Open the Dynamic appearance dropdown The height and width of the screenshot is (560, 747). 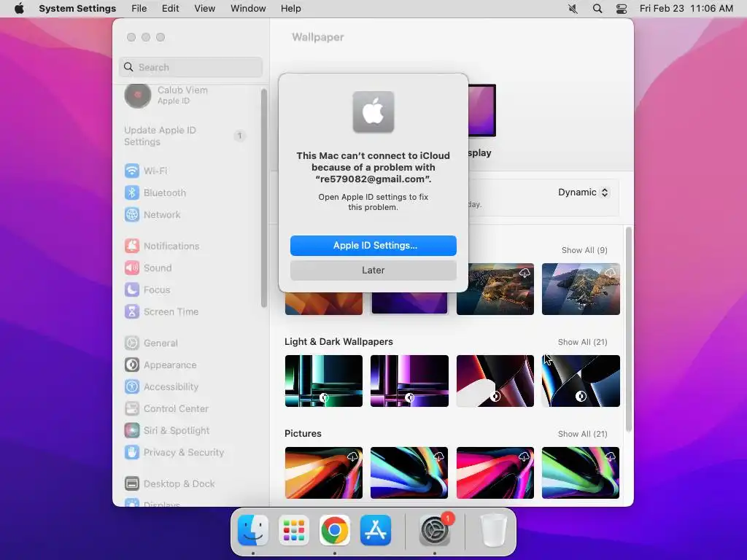point(583,192)
